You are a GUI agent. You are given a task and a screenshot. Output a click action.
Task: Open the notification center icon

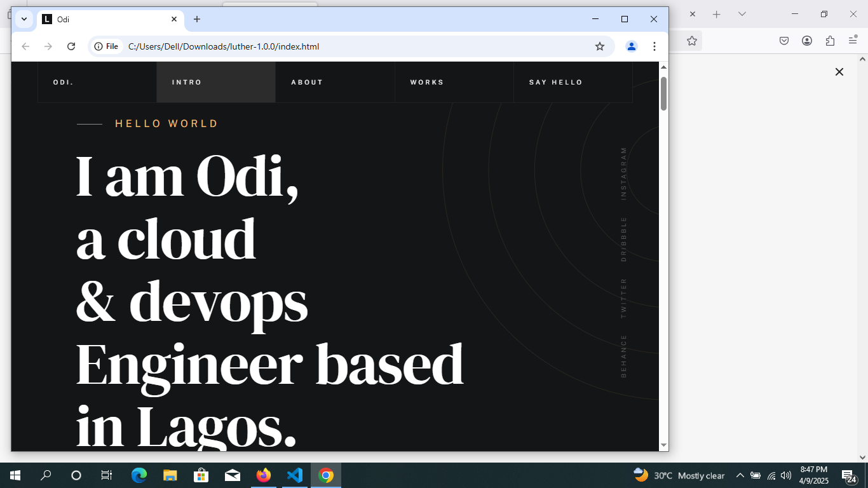coord(848,475)
